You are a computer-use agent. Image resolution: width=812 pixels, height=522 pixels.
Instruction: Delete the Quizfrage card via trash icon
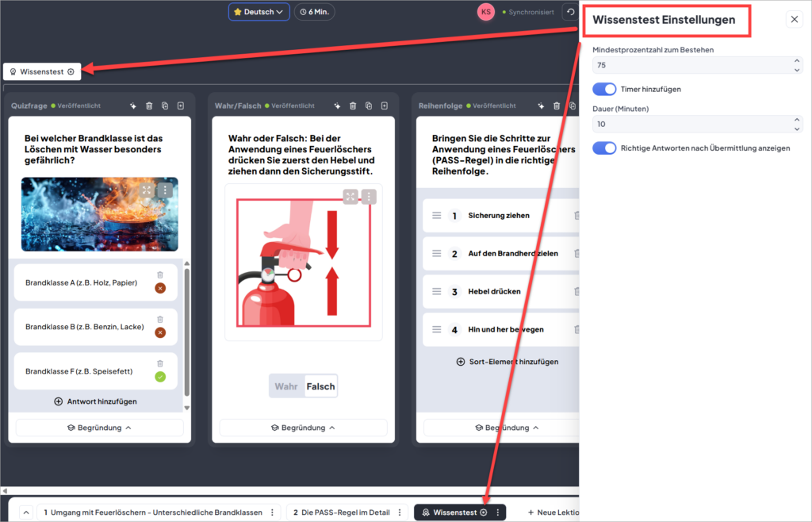[149, 106]
